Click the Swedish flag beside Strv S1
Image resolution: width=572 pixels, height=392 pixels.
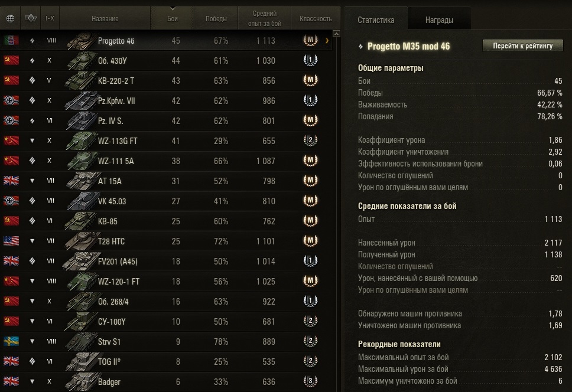[11, 341]
